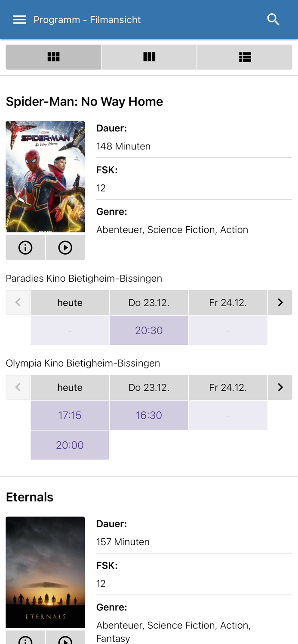The image size is (298, 644).
Task: Select the heute tab at Paradies Kino
Action: [70, 302]
